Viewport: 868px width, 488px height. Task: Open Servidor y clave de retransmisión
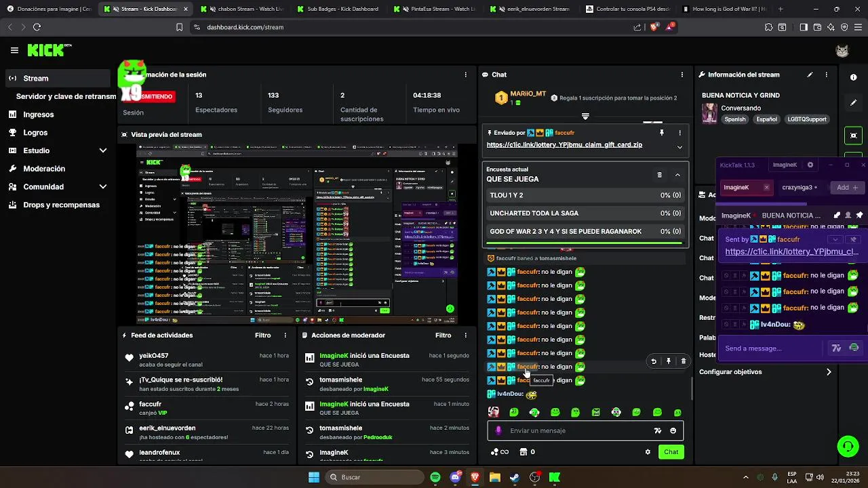(x=66, y=96)
